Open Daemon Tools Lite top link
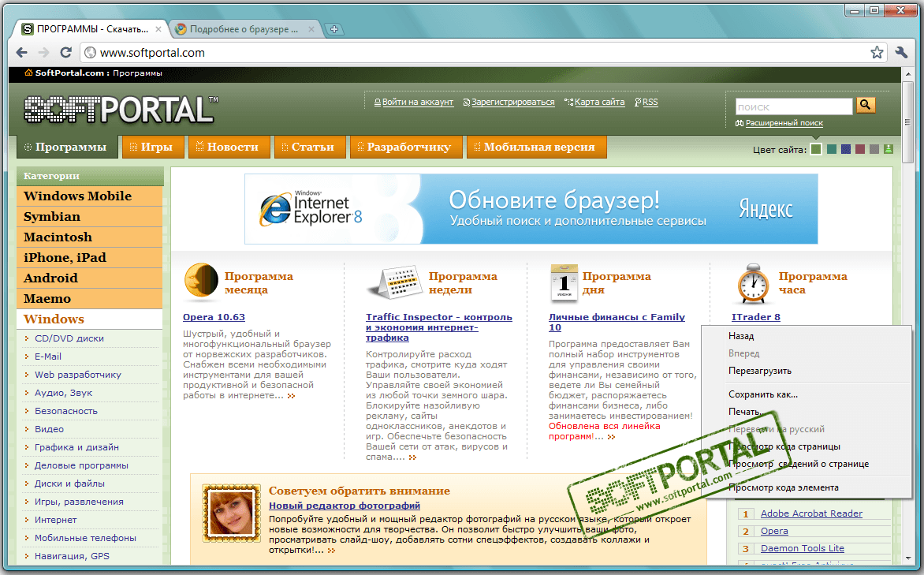 (x=802, y=548)
